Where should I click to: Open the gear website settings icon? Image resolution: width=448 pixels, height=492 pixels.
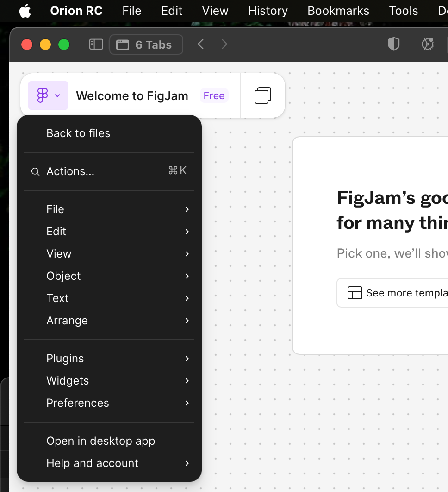click(427, 44)
